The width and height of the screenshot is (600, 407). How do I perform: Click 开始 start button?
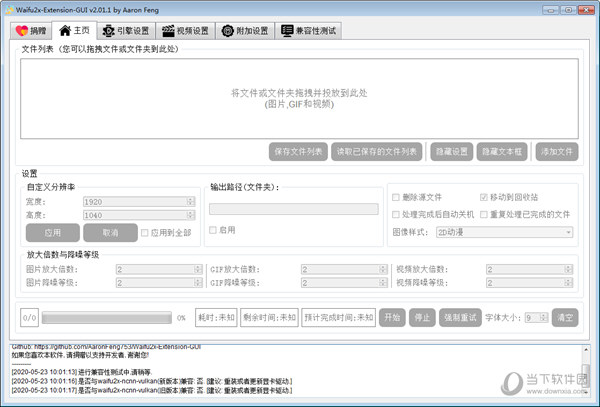coord(392,317)
